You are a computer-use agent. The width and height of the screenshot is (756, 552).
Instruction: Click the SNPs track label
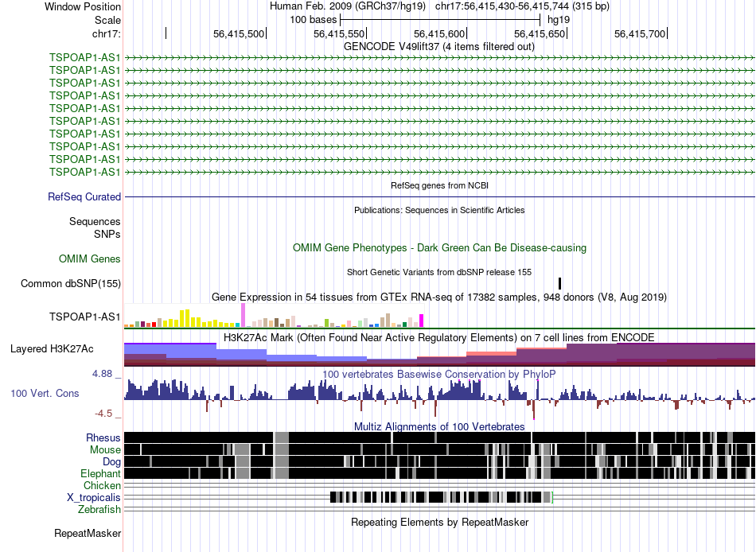coord(107,234)
